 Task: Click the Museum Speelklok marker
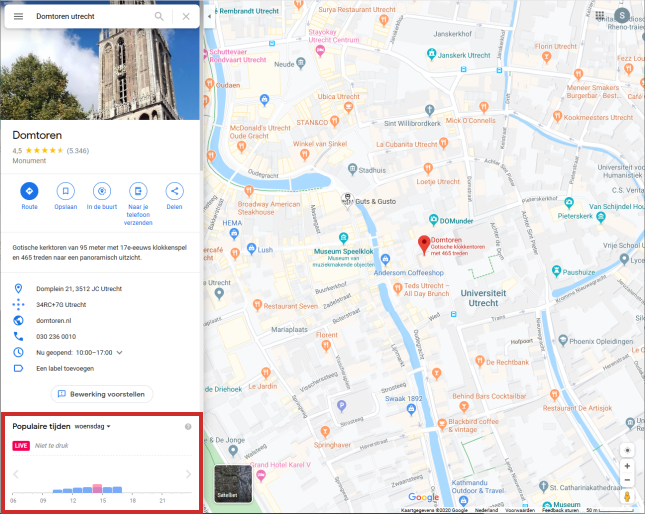pyautogui.click(x=343, y=237)
